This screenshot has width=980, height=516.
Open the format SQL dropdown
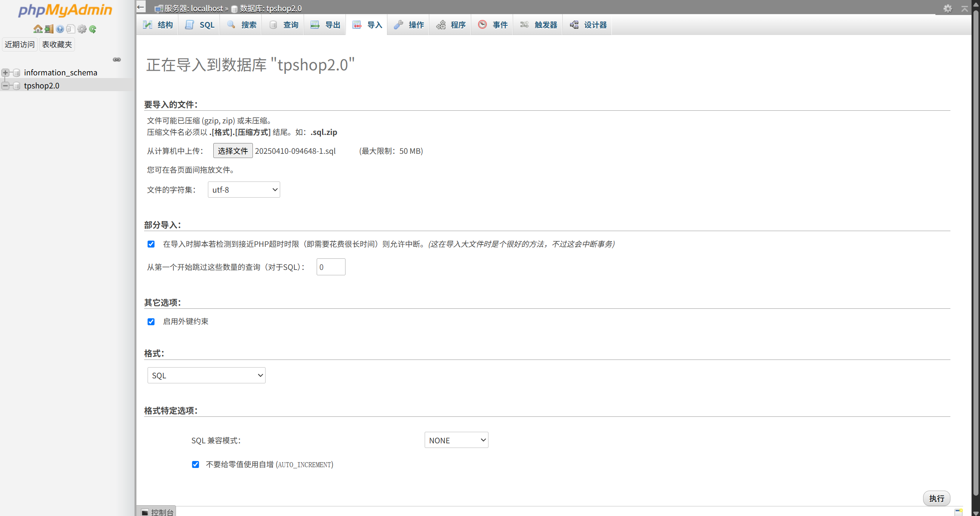pos(206,376)
